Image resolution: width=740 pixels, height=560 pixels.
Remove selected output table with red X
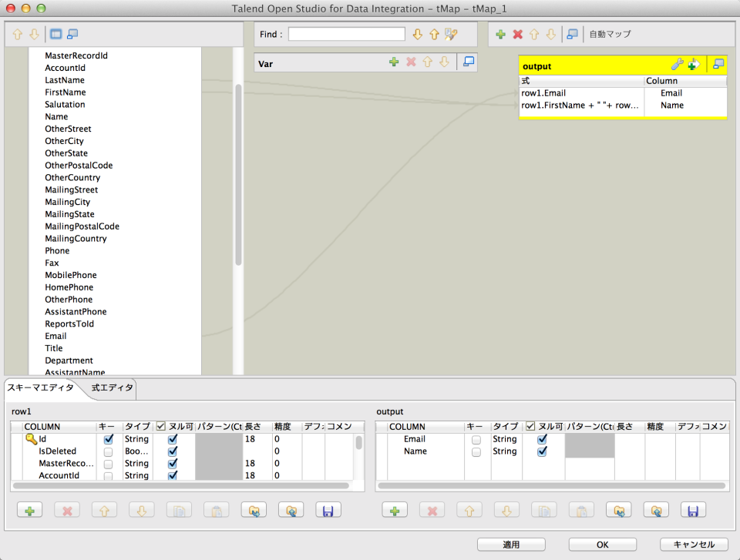[517, 35]
